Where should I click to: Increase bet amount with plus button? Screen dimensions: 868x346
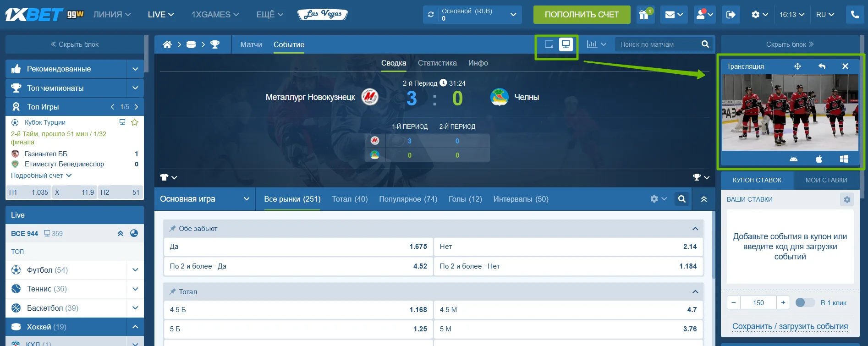[783, 302]
